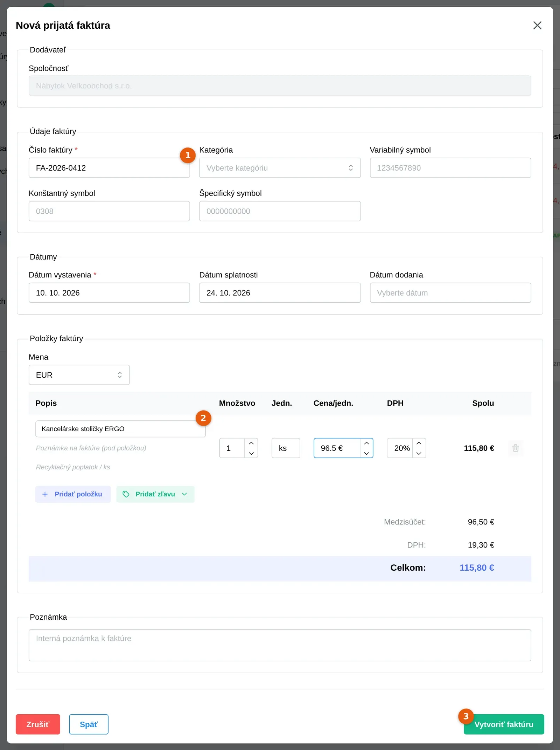560x750 pixels.
Task: Edit the item description Kancelárske stoličky ERGO
Action: click(120, 429)
